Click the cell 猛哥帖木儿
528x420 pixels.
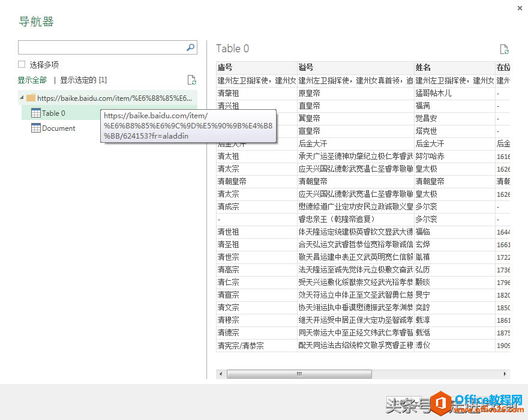pyautogui.click(x=455, y=93)
